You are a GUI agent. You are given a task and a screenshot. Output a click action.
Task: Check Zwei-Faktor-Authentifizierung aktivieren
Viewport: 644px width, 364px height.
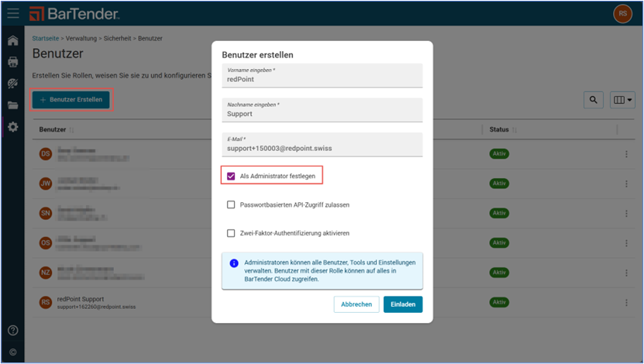tap(231, 233)
